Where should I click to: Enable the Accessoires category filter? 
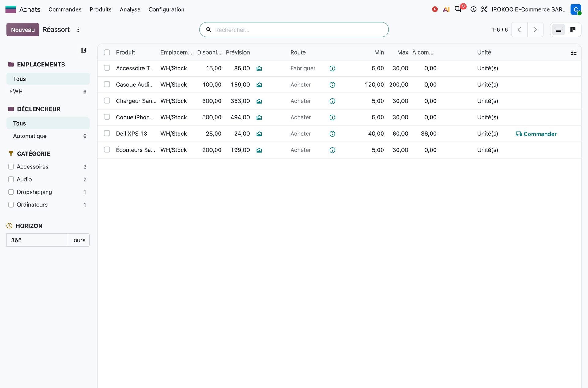pos(11,167)
